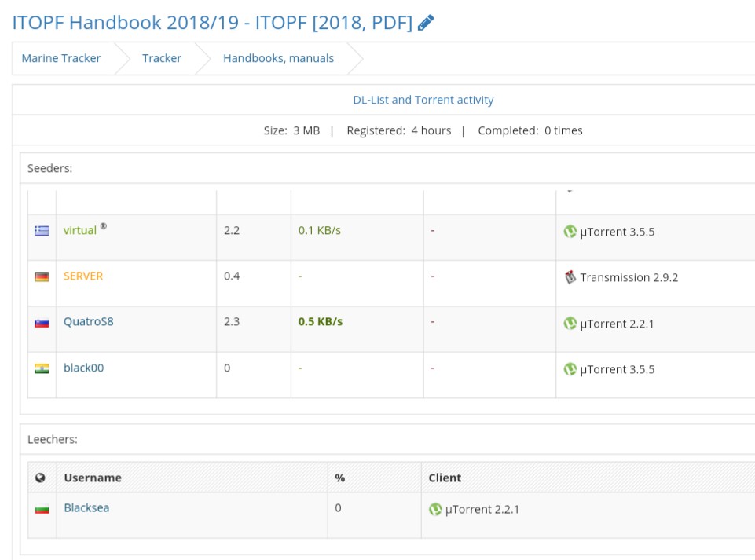Screen dimensions: 755x560
Task: Click the German flag next to SERVER
Action: [42, 276]
